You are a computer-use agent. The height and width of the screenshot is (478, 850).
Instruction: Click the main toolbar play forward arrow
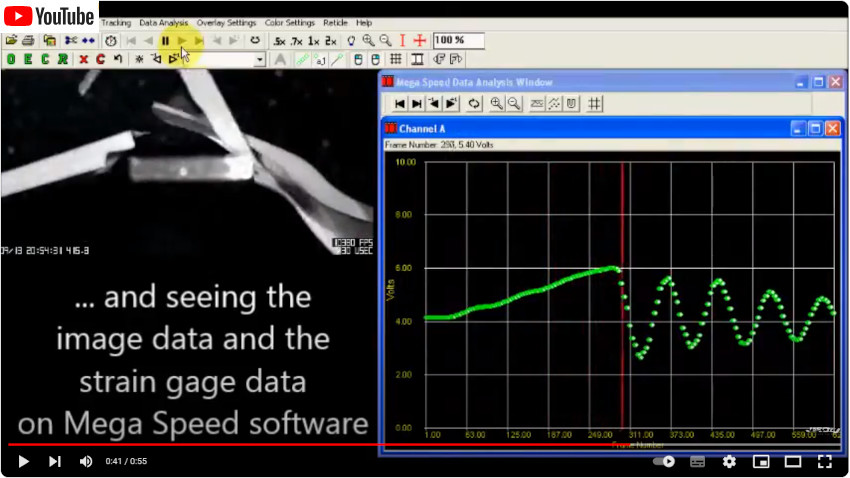click(183, 40)
